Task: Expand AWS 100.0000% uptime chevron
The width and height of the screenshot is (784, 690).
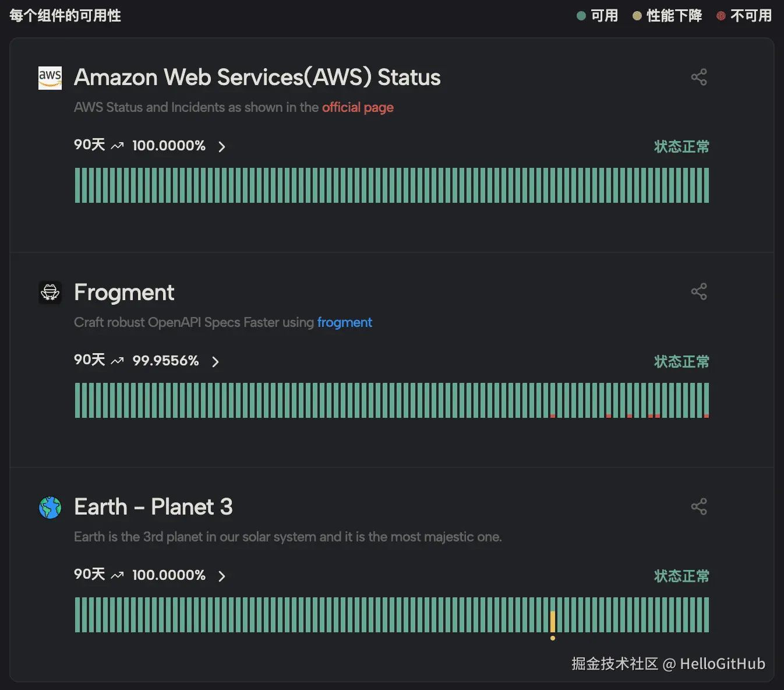Action: [x=221, y=146]
